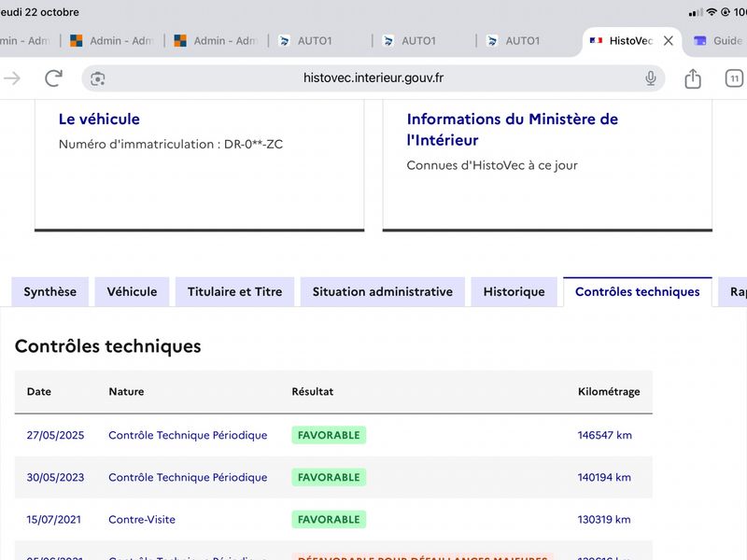
Task: Select the Contre-Visite row entry
Action: pyautogui.click(x=142, y=520)
